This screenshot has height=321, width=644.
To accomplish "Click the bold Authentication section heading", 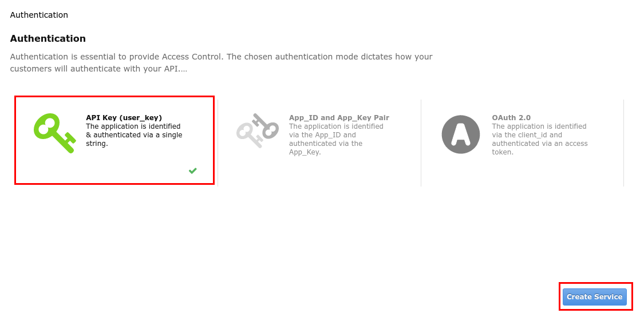I will tap(48, 39).
